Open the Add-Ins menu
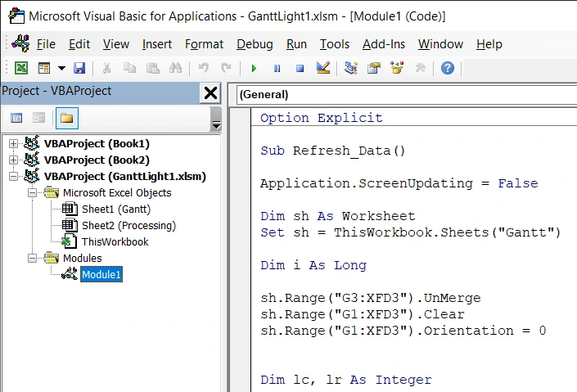This screenshot has width=577, height=392. click(384, 44)
